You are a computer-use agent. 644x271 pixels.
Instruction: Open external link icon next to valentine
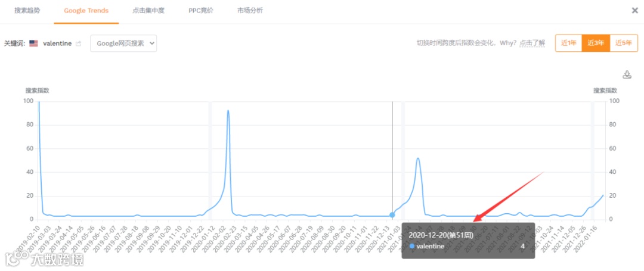coord(79,43)
